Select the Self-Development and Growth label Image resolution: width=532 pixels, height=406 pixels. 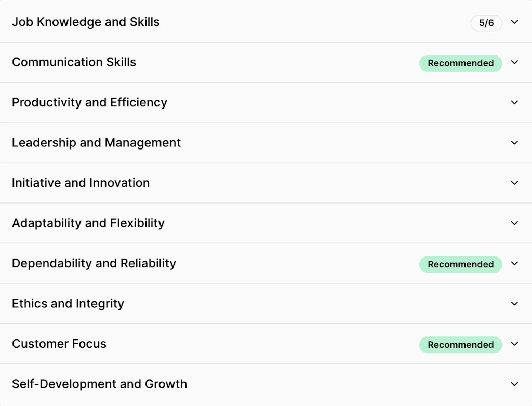99,384
